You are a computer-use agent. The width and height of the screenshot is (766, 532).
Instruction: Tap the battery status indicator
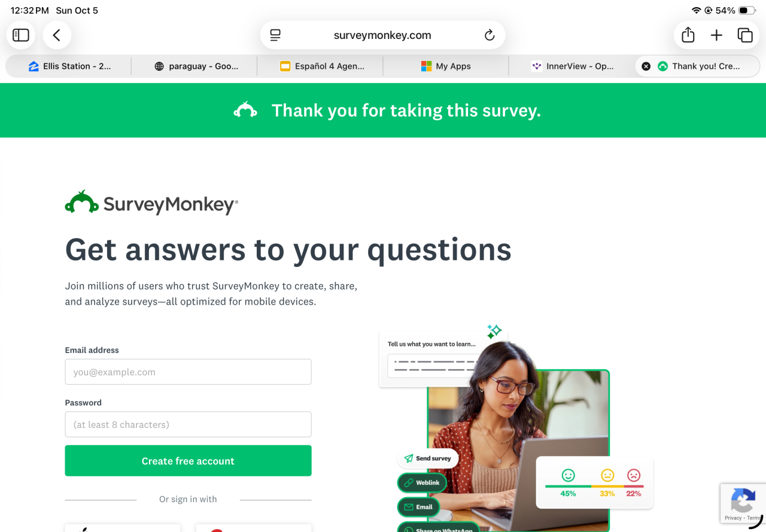747,11
